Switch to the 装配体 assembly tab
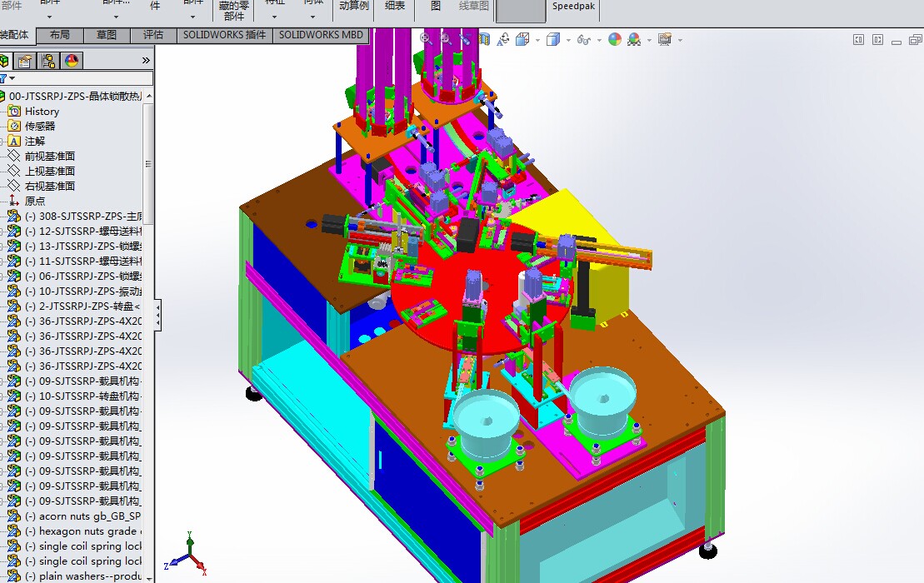 coord(17,35)
